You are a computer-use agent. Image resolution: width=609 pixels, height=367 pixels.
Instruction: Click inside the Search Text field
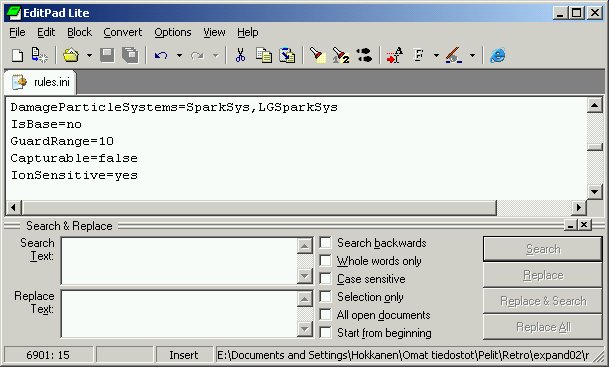179,261
